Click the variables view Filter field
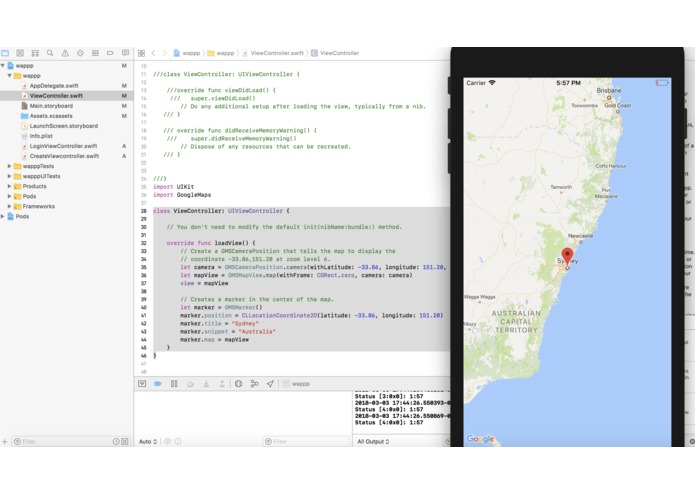The height and width of the screenshot is (494, 695). (x=306, y=442)
